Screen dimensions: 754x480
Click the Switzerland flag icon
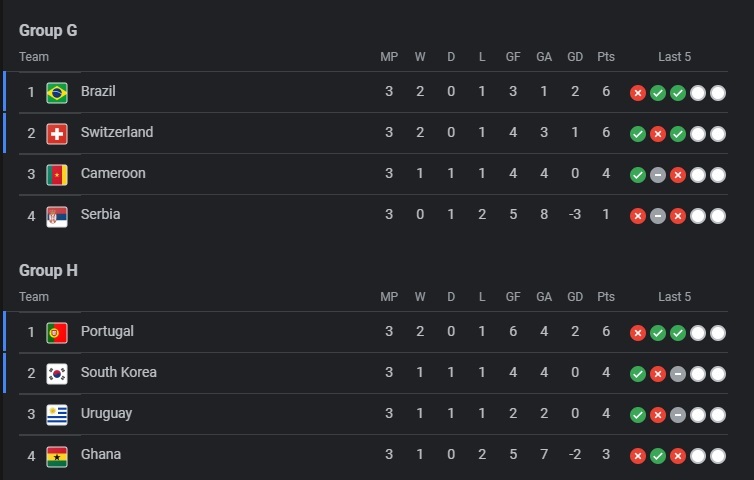[x=57, y=134]
